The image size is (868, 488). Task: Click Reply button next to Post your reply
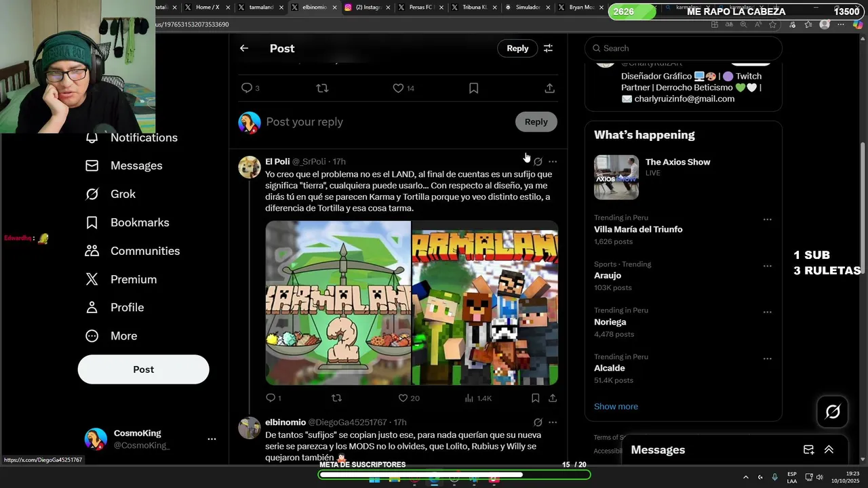pos(536,122)
